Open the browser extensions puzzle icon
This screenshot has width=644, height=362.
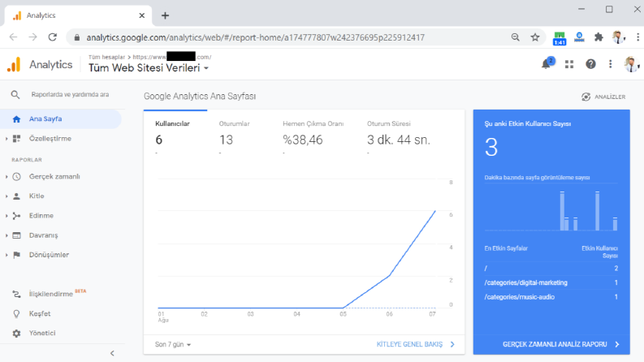(x=599, y=37)
